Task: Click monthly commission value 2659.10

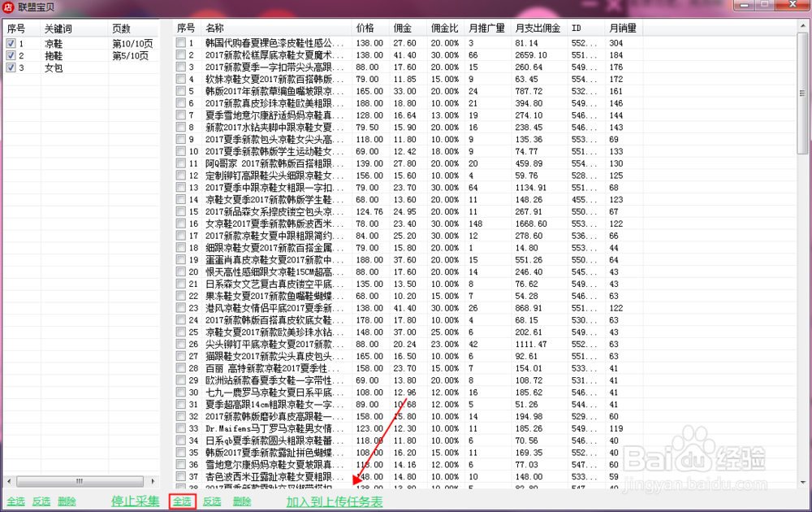Action: click(531, 55)
